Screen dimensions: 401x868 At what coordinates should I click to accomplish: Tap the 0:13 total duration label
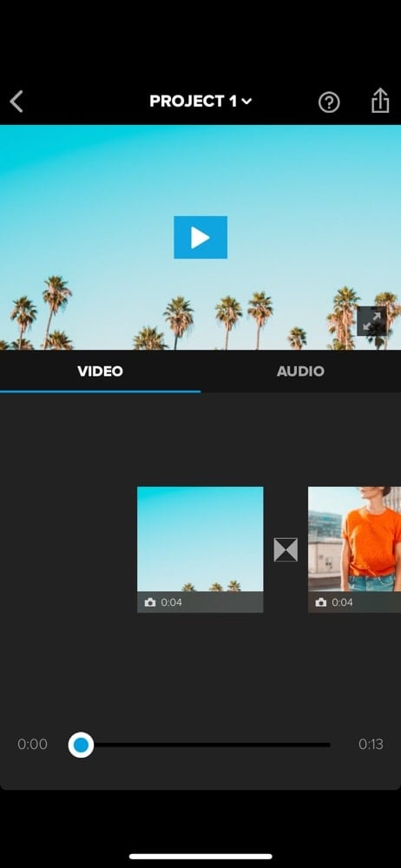point(371,745)
